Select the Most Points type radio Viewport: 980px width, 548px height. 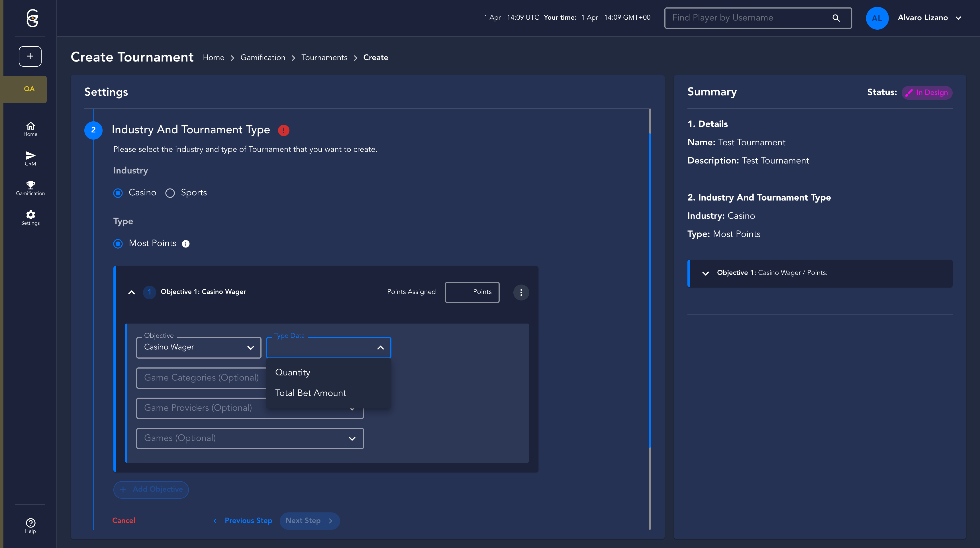(x=118, y=244)
